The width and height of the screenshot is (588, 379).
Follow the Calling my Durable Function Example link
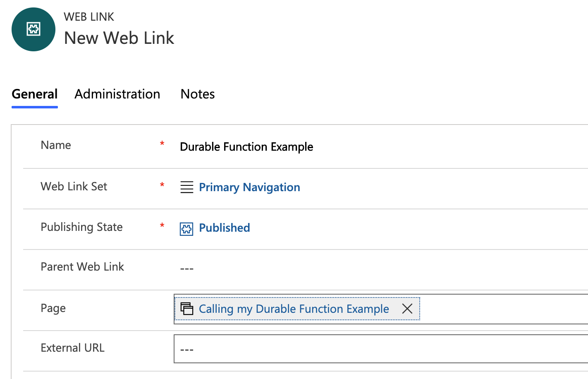(x=294, y=309)
